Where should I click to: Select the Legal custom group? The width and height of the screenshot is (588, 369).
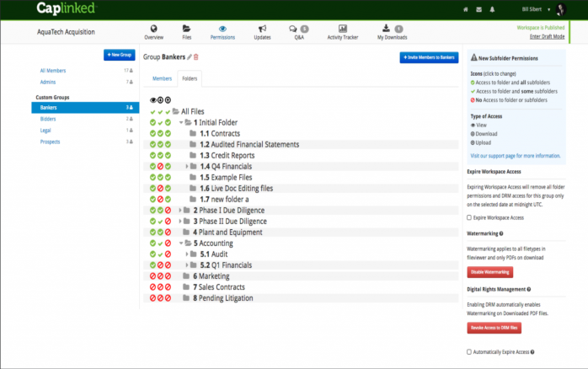click(45, 131)
